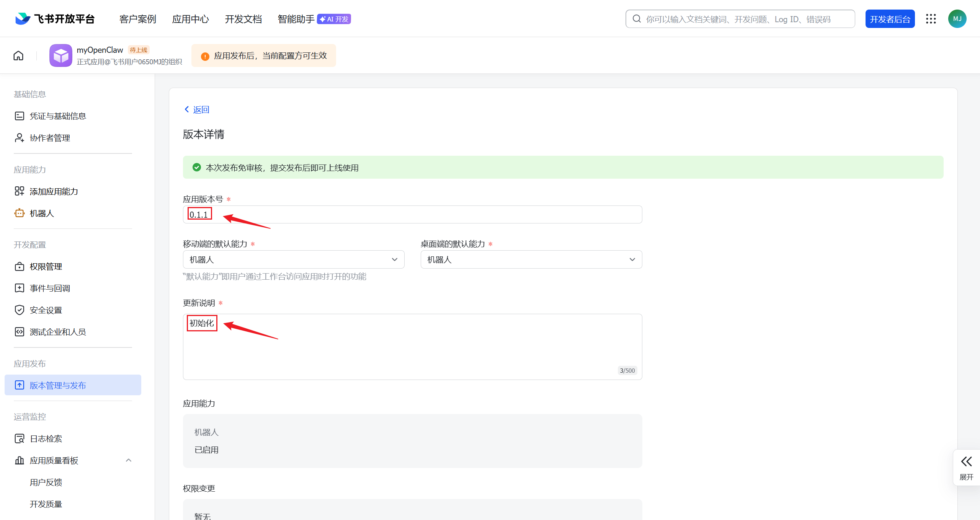
Task: Click the 应用质量看板 chart icon
Action: tap(20, 460)
